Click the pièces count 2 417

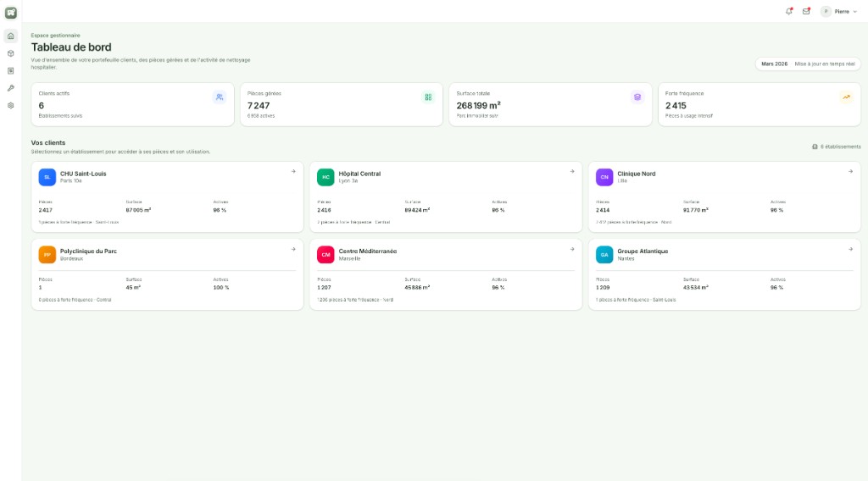pyautogui.click(x=46, y=210)
